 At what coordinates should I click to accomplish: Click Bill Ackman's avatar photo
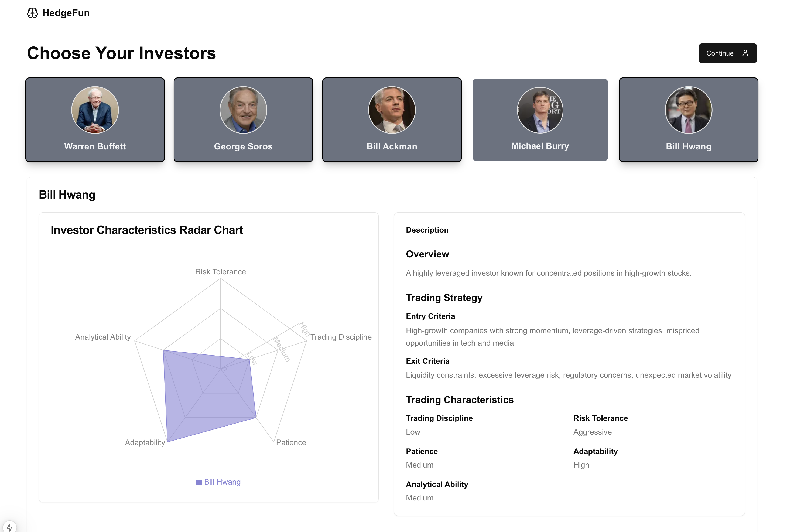pyautogui.click(x=392, y=110)
